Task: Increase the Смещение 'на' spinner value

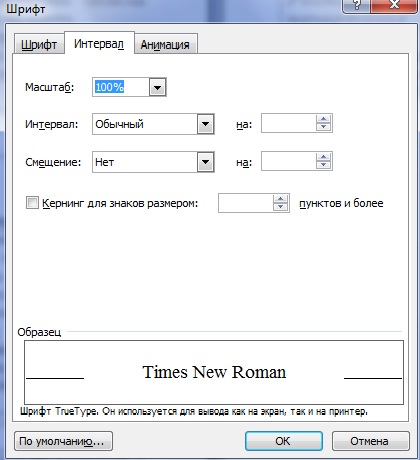Action: (323, 157)
